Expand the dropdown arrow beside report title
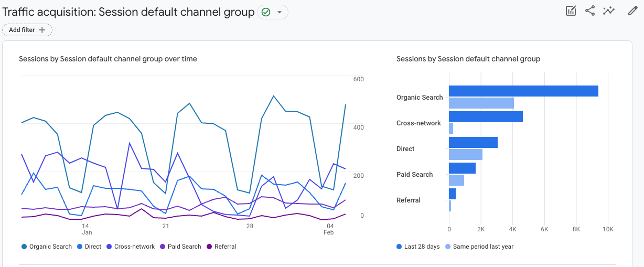 280,12
